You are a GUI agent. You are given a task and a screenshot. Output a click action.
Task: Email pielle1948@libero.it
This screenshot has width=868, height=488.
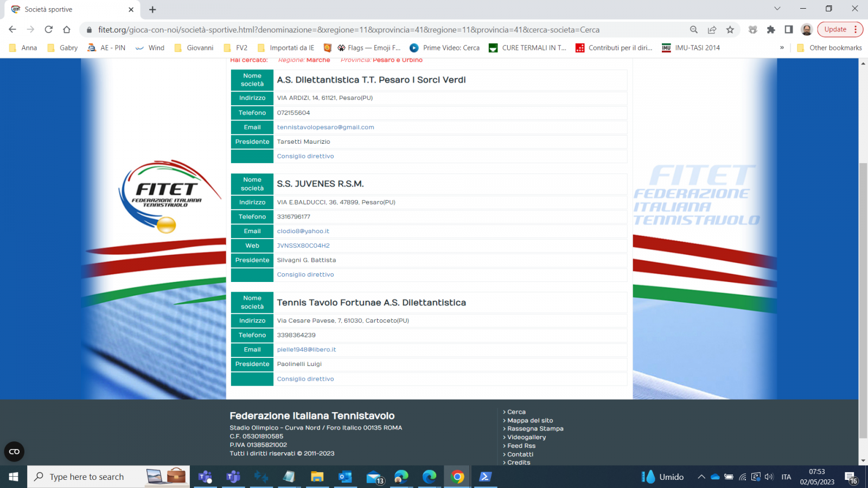click(307, 350)
